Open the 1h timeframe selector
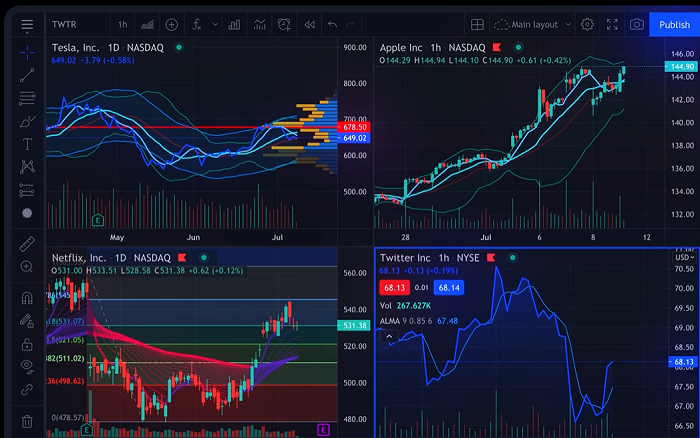This screenshot has height=438, width=700. [x=123, y=25]
